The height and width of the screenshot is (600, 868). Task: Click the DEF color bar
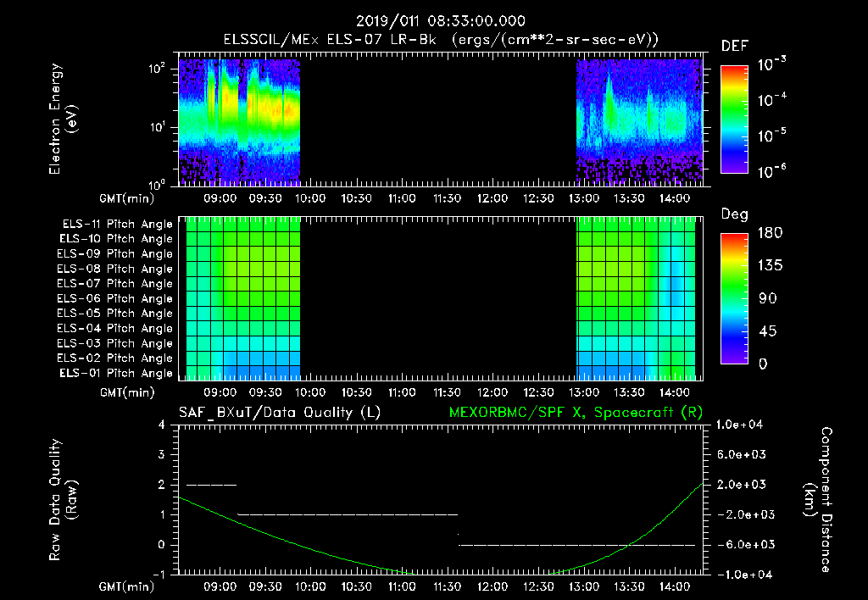(734, 119)
